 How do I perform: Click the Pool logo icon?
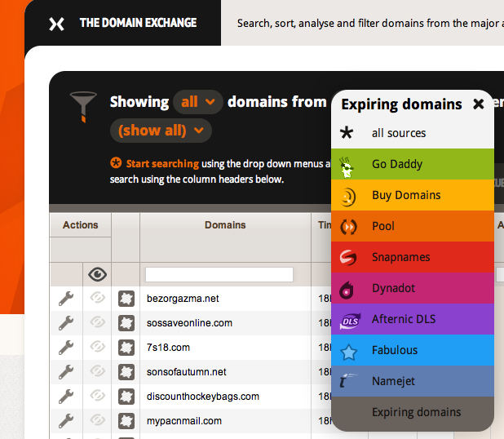[x=348, y=227]
